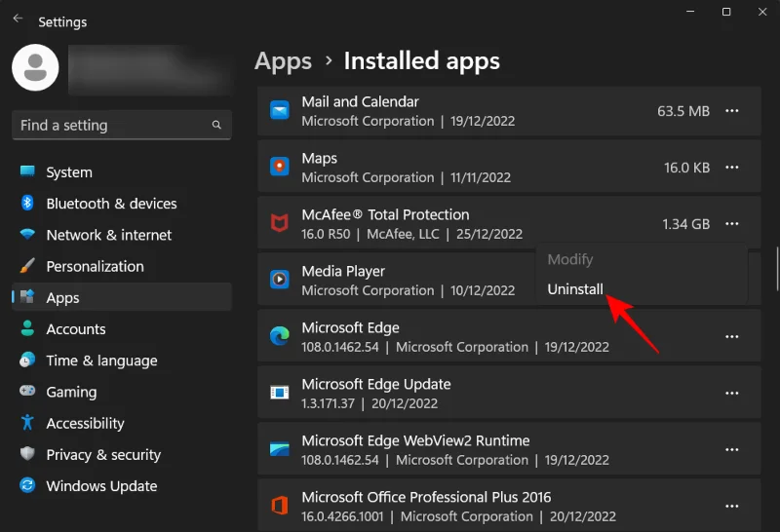Screen dimensions: 780x532
Task: Click the Accounts person icon
Action: point(27,328)
